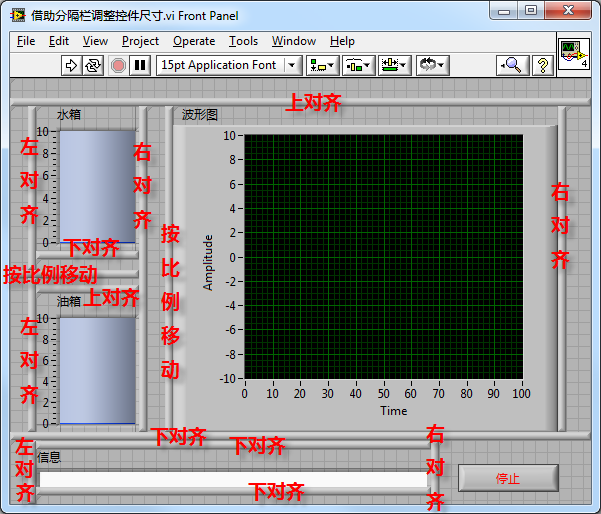Image resolution: width=601 pixels, height=514 pixels.
Task: Click the Pause button in toolbar
Action: 141,65
